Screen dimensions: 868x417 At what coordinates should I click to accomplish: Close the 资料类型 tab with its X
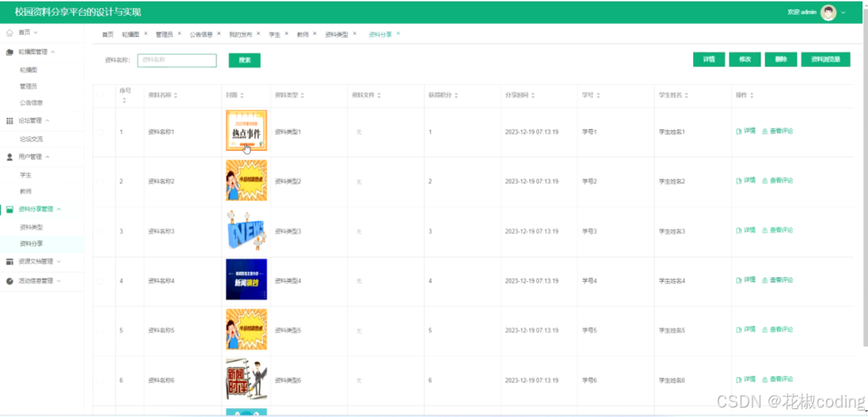tap(354, 34)
